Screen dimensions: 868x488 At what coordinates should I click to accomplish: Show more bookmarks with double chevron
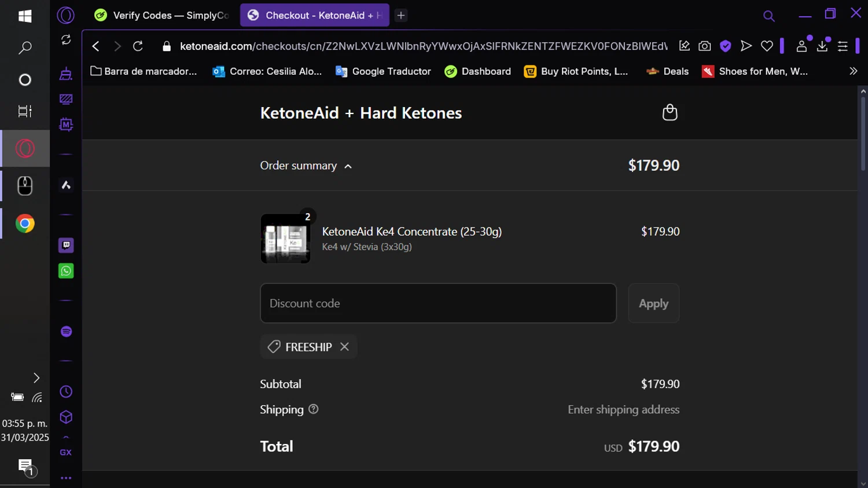click(x=853, y=71)
